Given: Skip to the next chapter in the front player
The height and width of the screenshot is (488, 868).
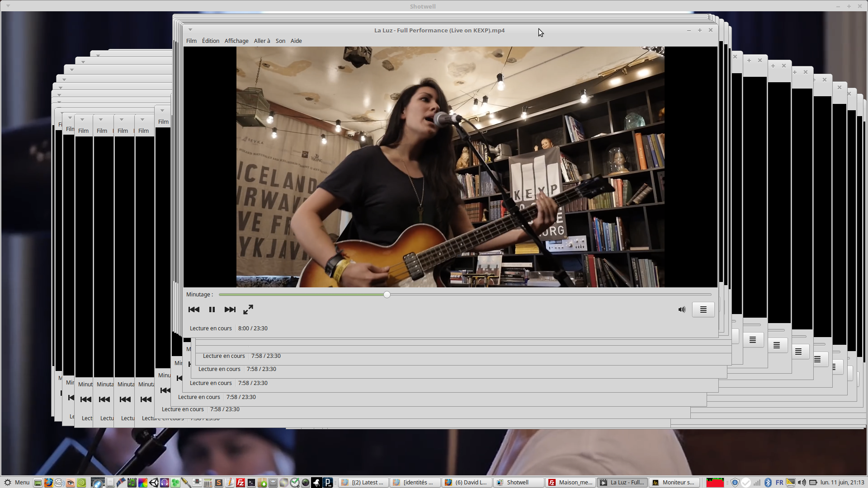Looking at the screenshot, I should [x=230, y=310].
